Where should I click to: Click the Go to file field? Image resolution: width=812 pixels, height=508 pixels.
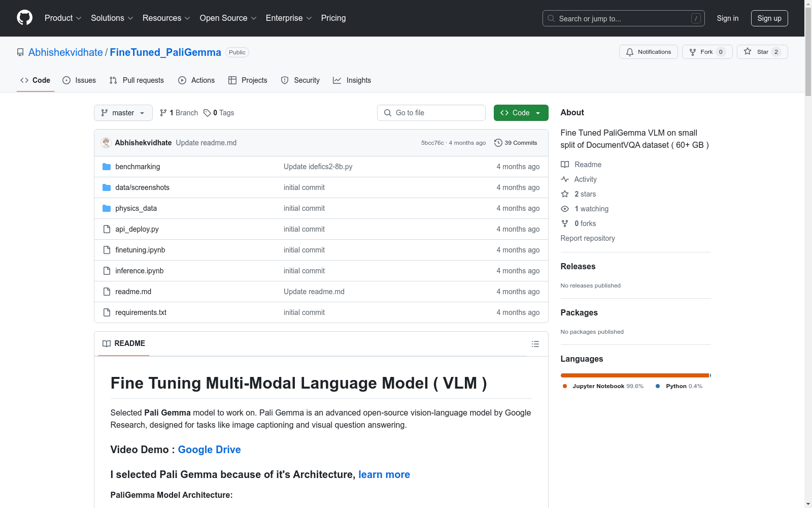point(431,113)
